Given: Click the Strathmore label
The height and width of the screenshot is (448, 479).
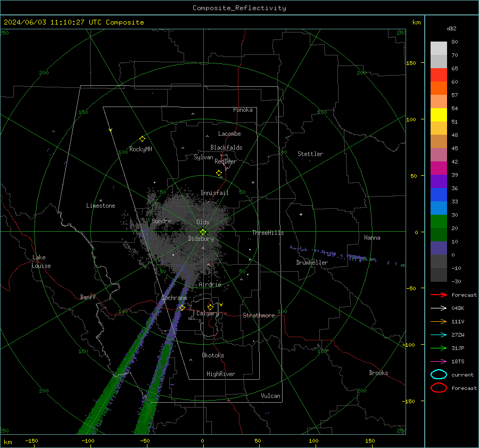Looking at the screenshot, I should coord(259,315).
